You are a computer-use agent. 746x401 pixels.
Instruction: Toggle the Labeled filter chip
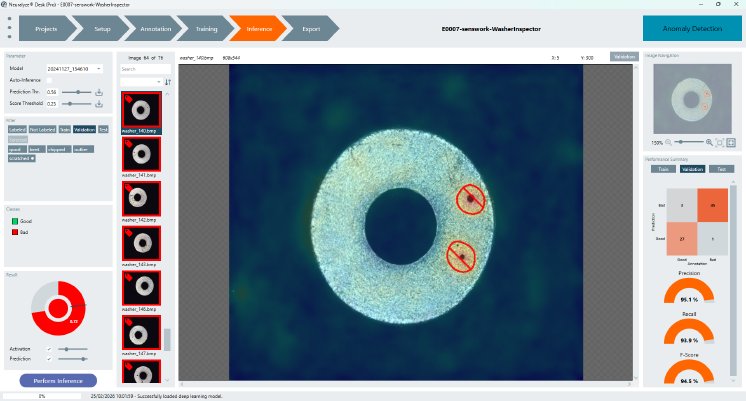click(x=17, y=129)
